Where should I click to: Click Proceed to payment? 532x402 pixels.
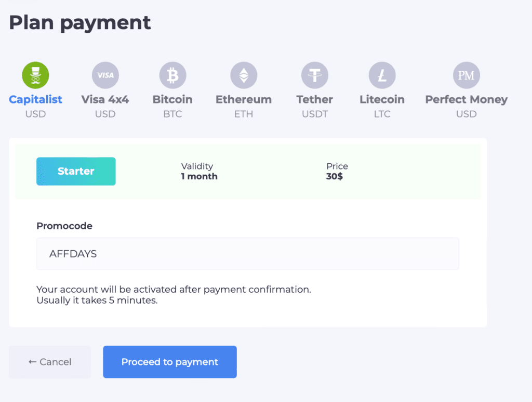[169, 362]
